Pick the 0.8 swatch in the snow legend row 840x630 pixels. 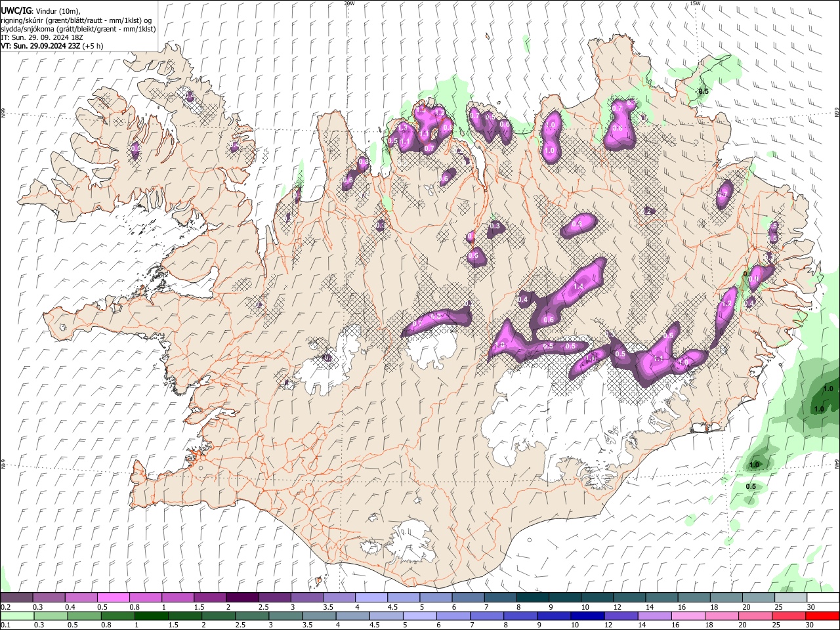pos(146,597)
